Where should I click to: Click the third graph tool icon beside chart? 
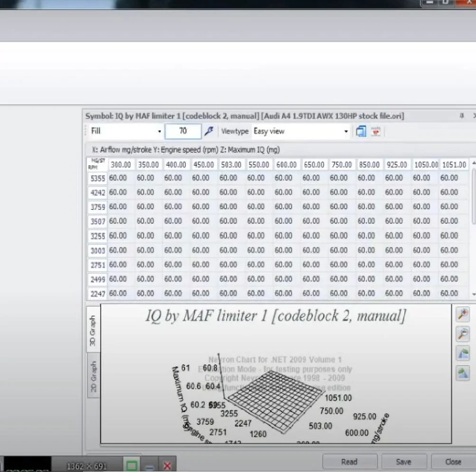463,354
